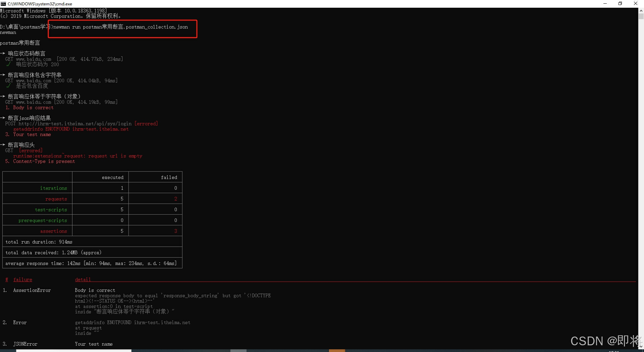Click the 'average response time' row
644x352 pixels.
pyautogui.click(x=92, y=263)
